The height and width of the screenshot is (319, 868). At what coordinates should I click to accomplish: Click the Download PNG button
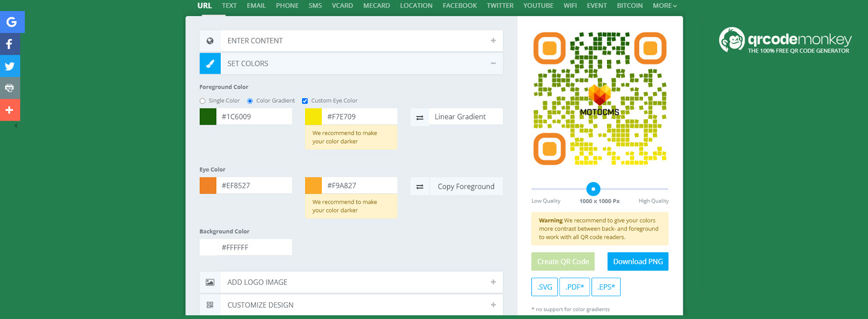[637, 261]
